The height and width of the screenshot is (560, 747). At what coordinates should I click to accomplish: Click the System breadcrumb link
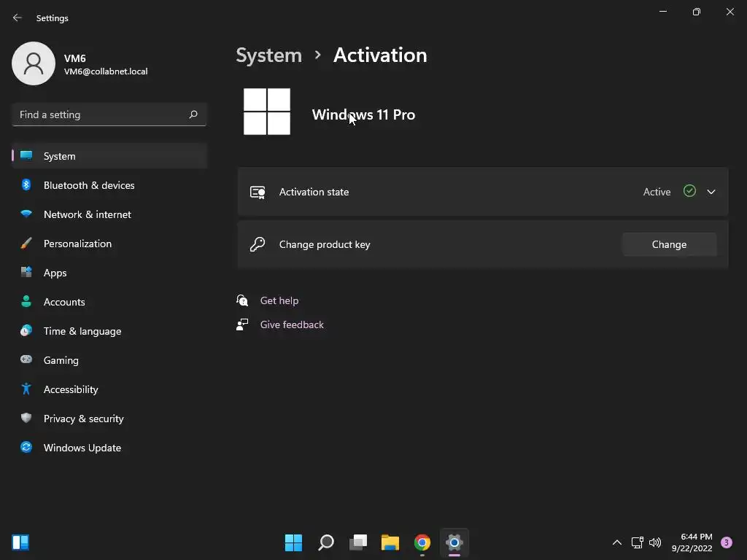point(268,55)
